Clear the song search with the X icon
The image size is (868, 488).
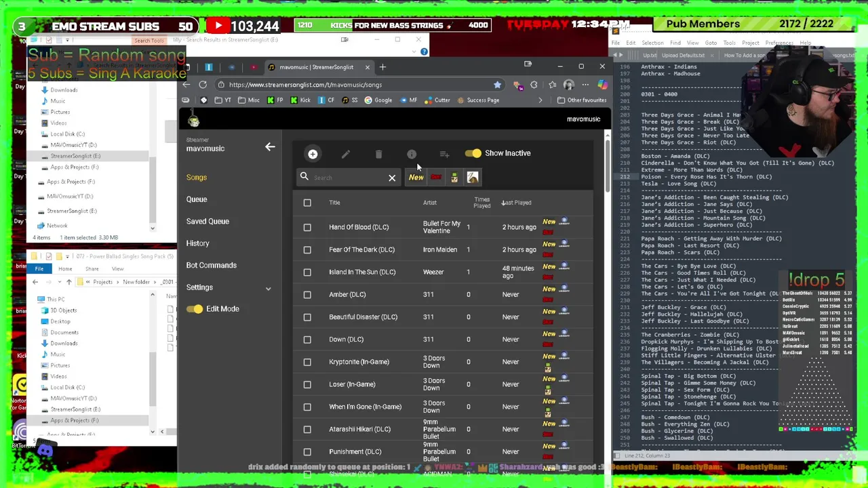[x=392, y=178]
